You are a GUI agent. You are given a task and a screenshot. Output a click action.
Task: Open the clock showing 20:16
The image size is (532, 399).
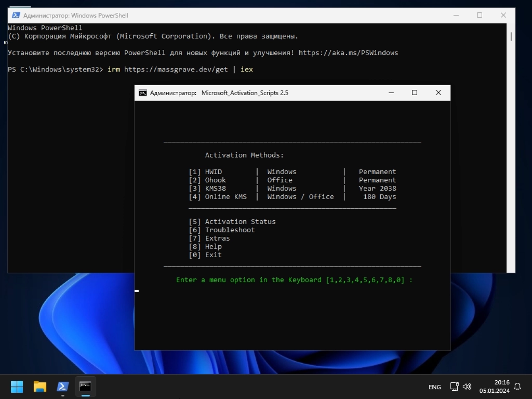494,387
